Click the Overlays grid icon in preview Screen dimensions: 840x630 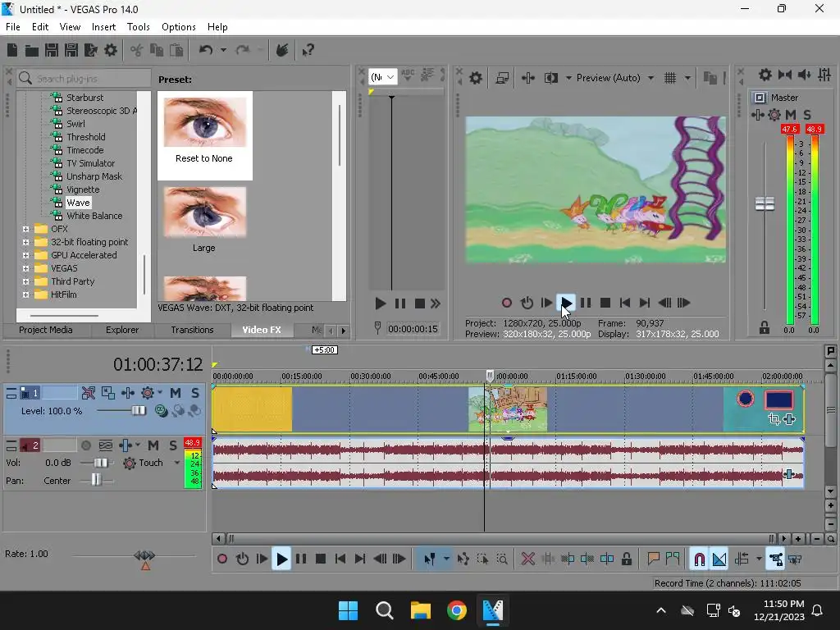669,78
